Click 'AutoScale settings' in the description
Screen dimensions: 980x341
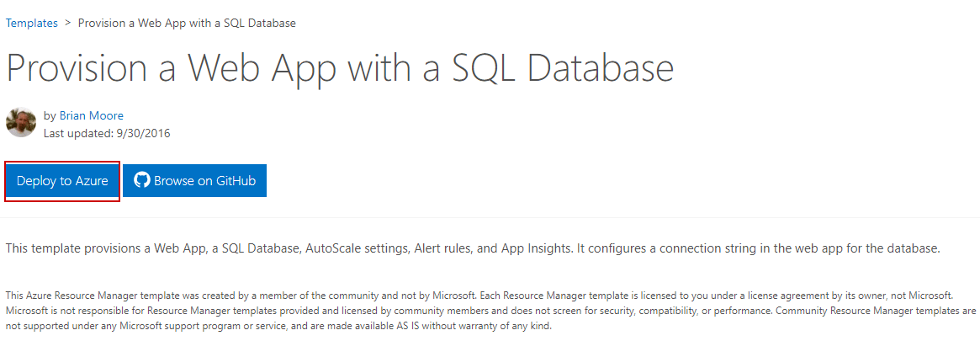(x=357, y=248)
